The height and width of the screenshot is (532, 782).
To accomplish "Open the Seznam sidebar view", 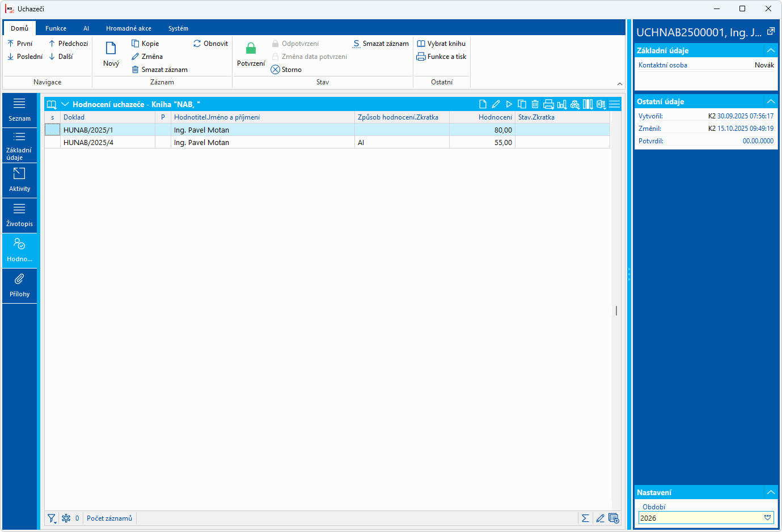I will [19, 110].
